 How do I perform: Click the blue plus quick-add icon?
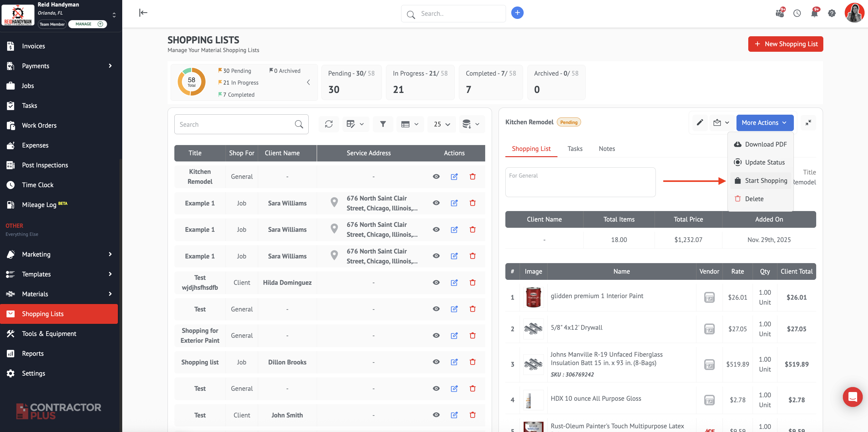pyautogui.click(x=517, y=13)
